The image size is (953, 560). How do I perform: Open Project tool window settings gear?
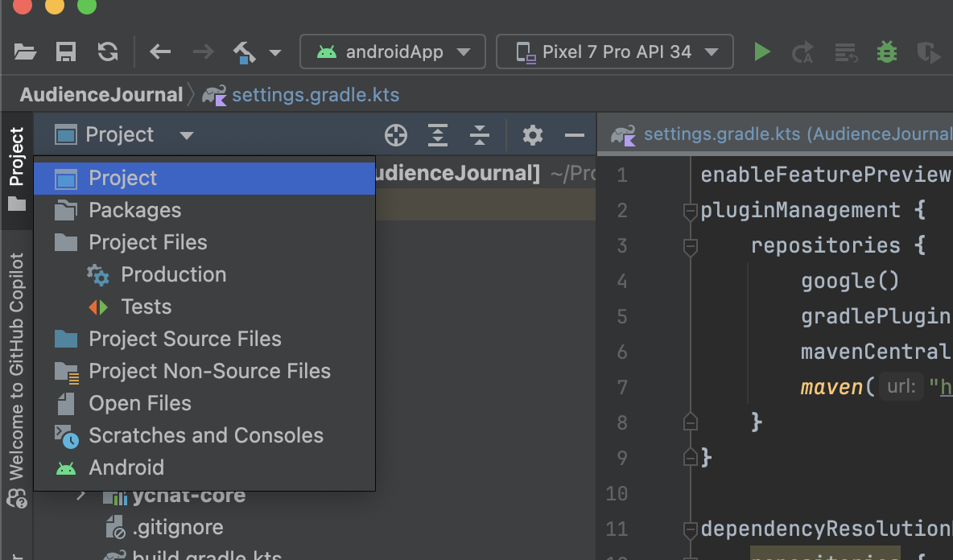[531, 134]
